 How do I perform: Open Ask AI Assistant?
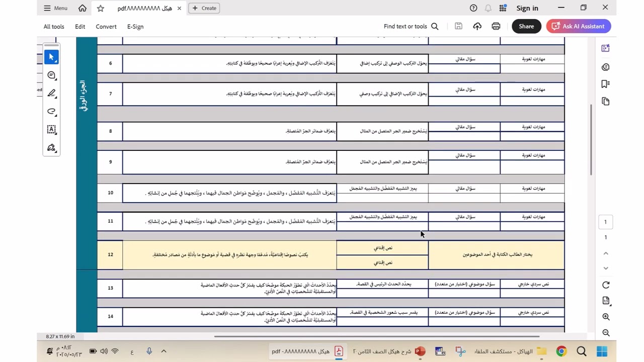coord(579,26)
